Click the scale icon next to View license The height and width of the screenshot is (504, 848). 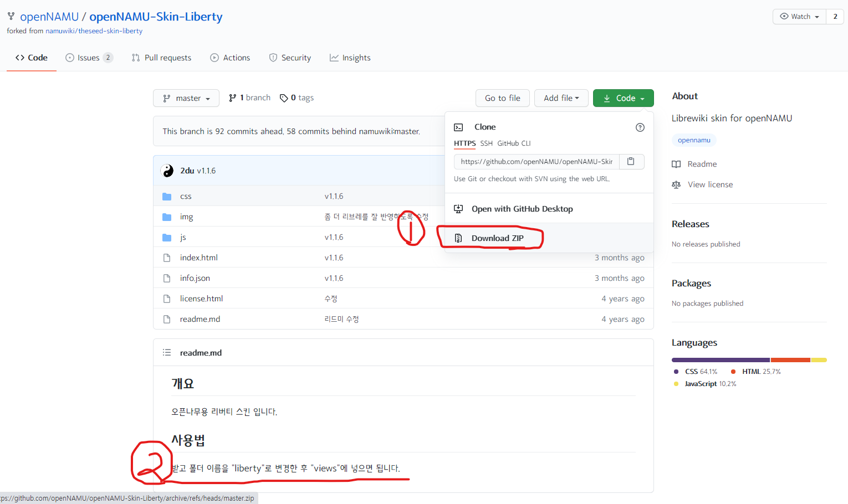[x=676, y=184]
